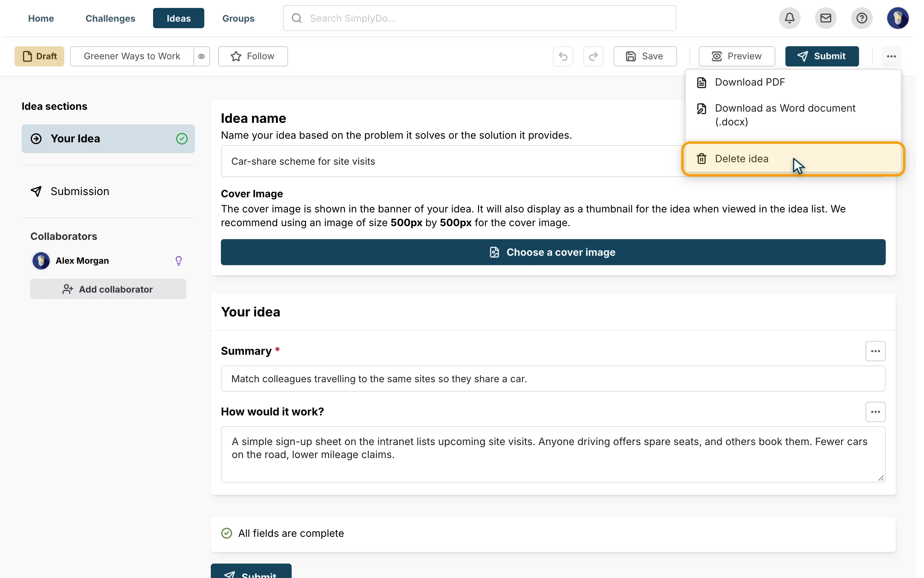924x578 pixels.
Task: Click the search magnifier icon
Action: 297,18
